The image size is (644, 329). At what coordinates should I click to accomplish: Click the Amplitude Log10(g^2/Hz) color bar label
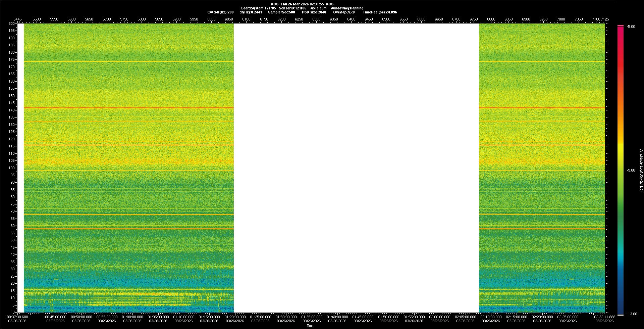(641, 171)
